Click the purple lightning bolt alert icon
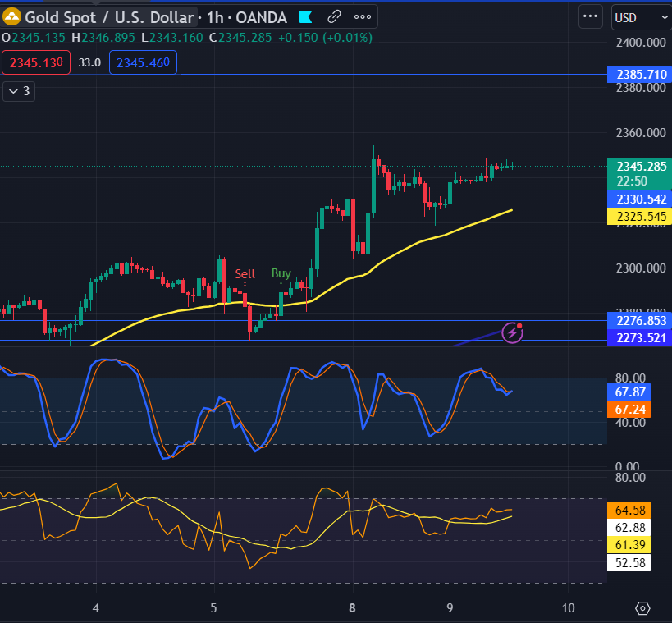This screenshot has height=623, width=672. click(x=513, y=332)
